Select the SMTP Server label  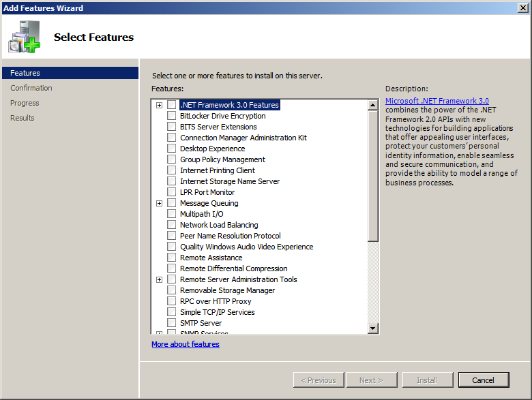(x=201, y=323)
